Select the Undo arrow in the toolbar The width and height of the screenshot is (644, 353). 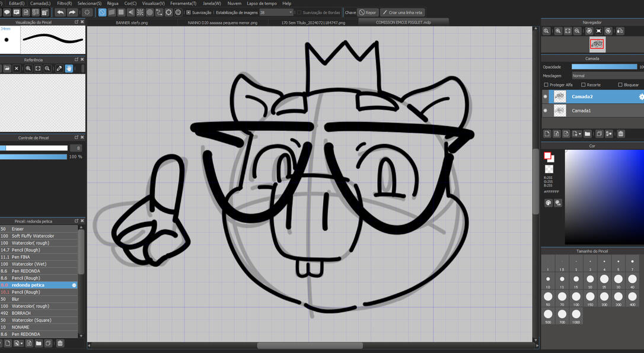61,12
